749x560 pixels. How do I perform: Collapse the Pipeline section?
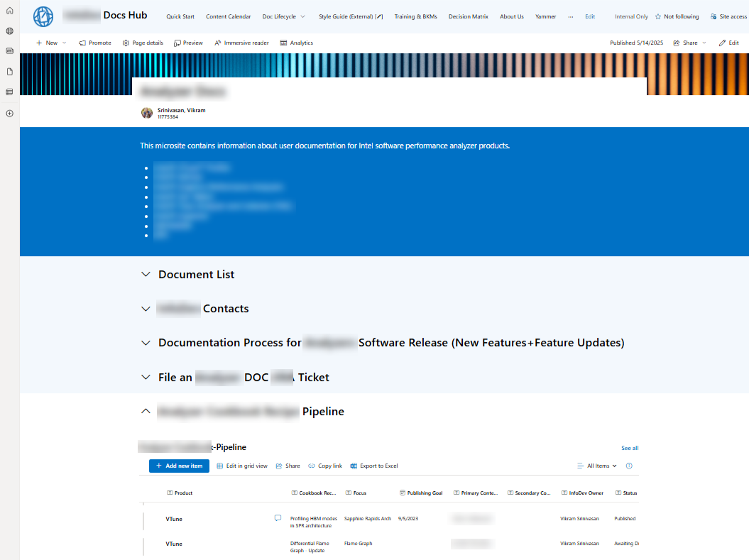146,411
